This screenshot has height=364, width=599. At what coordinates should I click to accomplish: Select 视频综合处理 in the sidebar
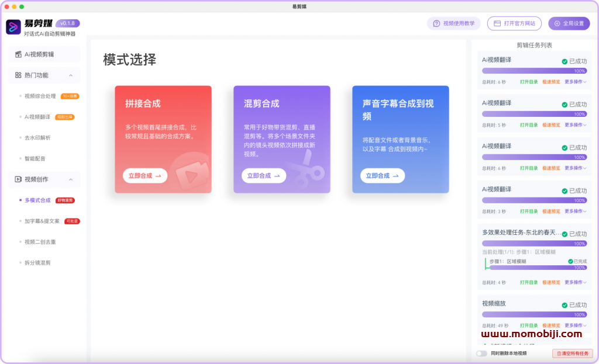coord(40,96)
